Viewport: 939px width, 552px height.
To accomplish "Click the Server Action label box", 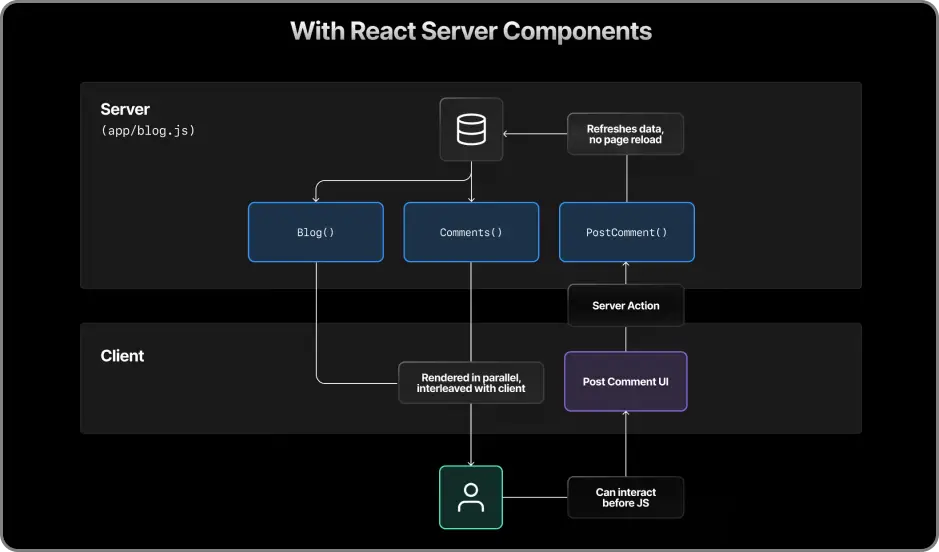I will [626, 305].
